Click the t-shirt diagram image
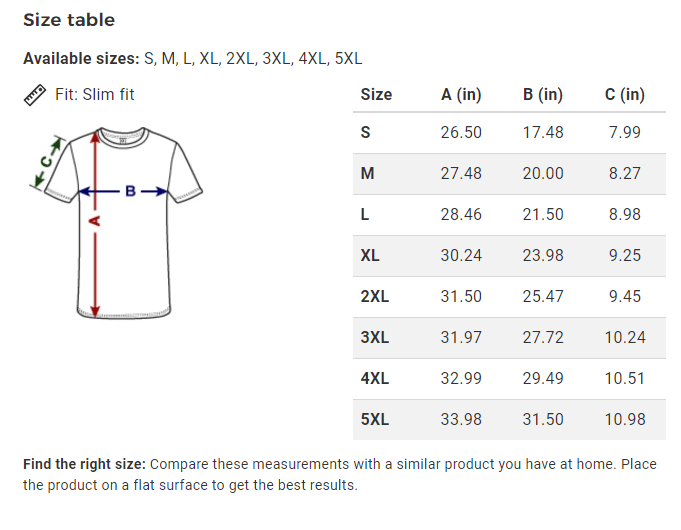 (x=116, y=223)
